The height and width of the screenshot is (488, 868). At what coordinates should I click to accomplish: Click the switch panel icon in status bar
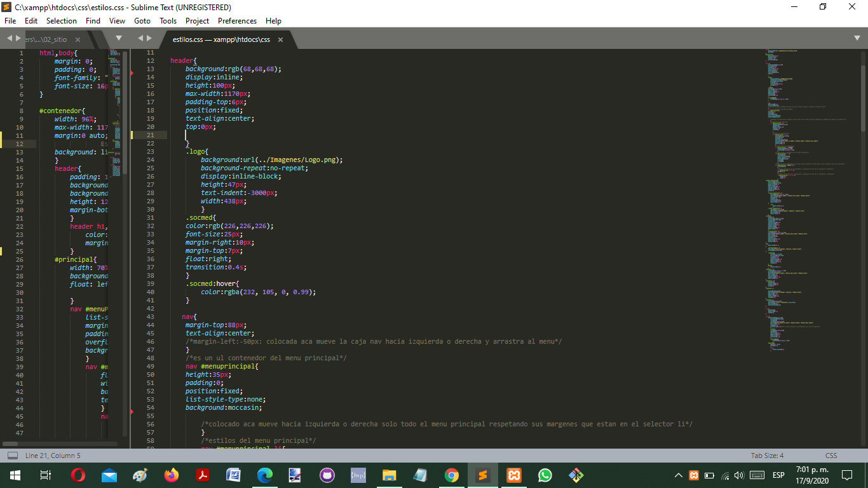12,456
